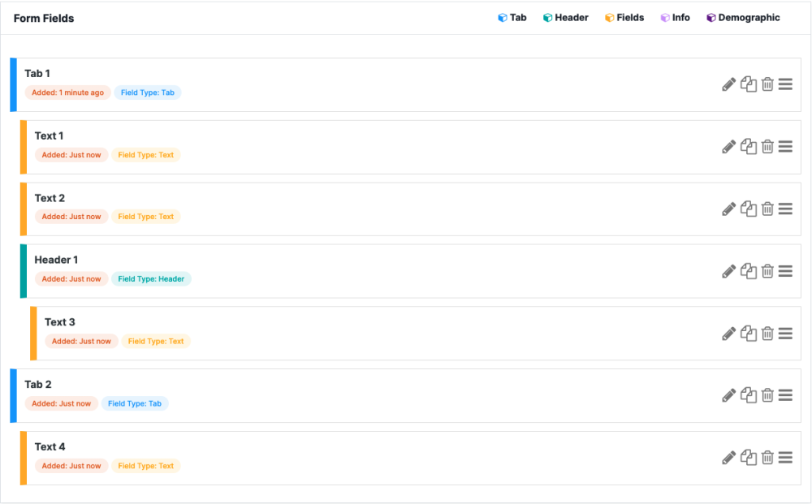Duplicate the Header 1 field
812x504 pixels.
(x=749, y=271)
